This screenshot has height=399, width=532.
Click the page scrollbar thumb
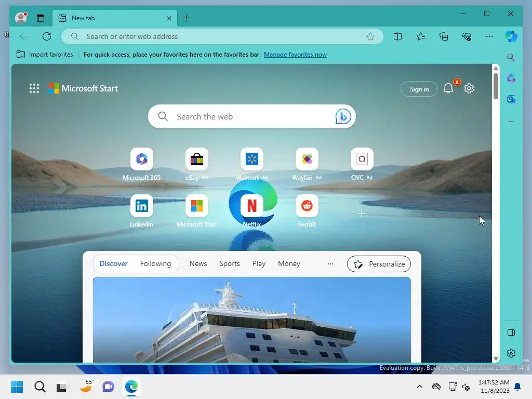496,86
